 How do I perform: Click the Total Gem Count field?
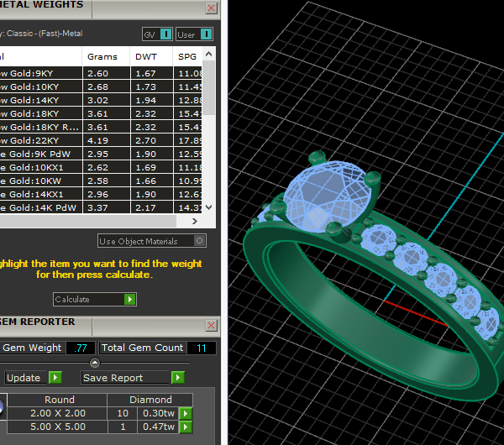point(199,348)
